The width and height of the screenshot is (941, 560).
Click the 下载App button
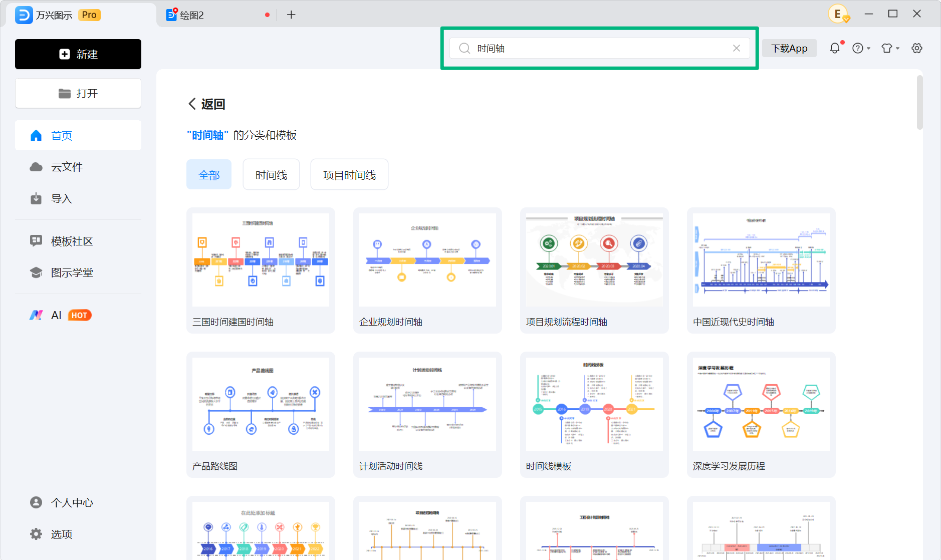pyautogui.click(x=789, y=48)
